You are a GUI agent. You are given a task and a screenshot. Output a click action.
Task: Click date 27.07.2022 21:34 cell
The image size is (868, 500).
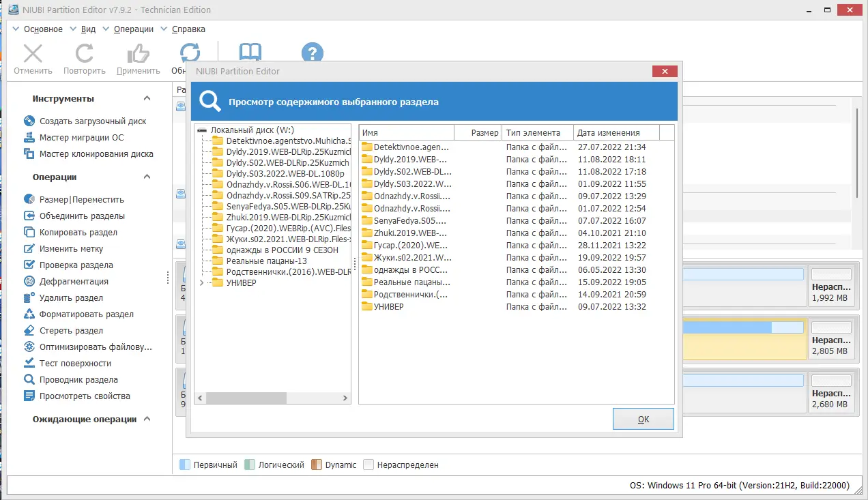coord(611,147)
